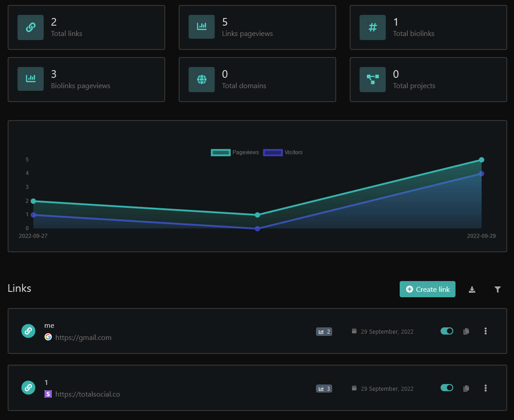Screen dimensions: 514x420
Task: Open the three-dot menu for '1' link
Action: click(486, 388)
